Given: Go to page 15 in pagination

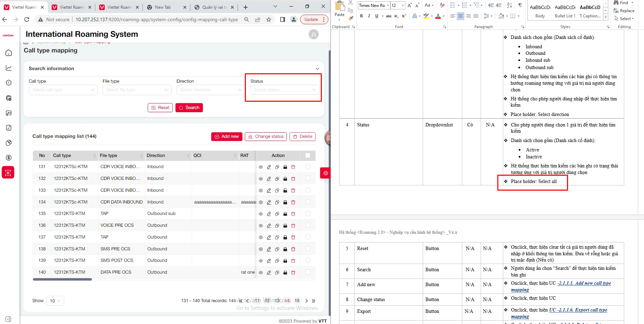Looking at the screenshot, I should click(297, 301).
